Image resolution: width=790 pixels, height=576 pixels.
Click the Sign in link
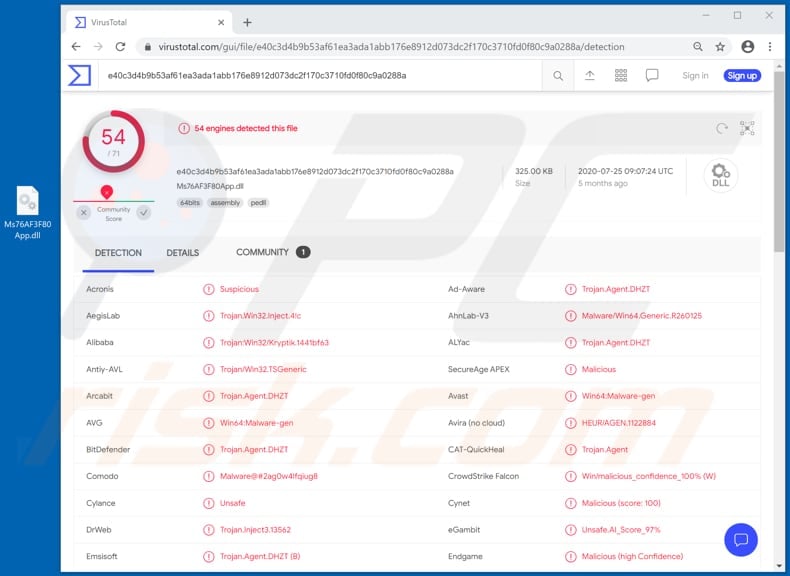[x=695, y=76]
